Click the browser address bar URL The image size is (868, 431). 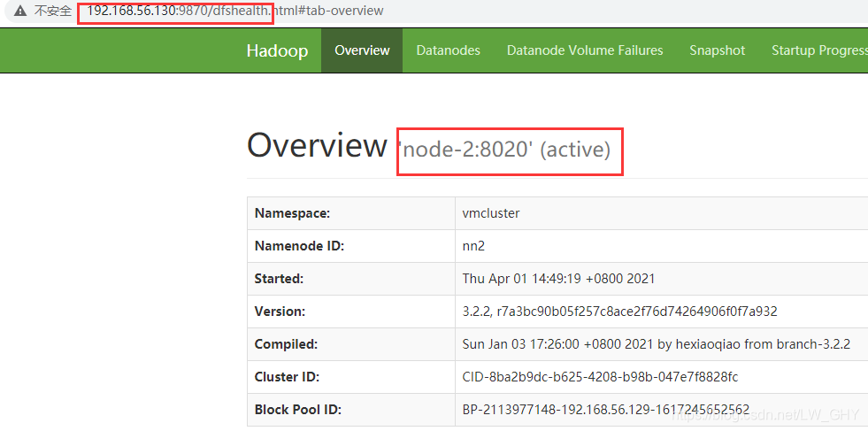pos(235,11)
